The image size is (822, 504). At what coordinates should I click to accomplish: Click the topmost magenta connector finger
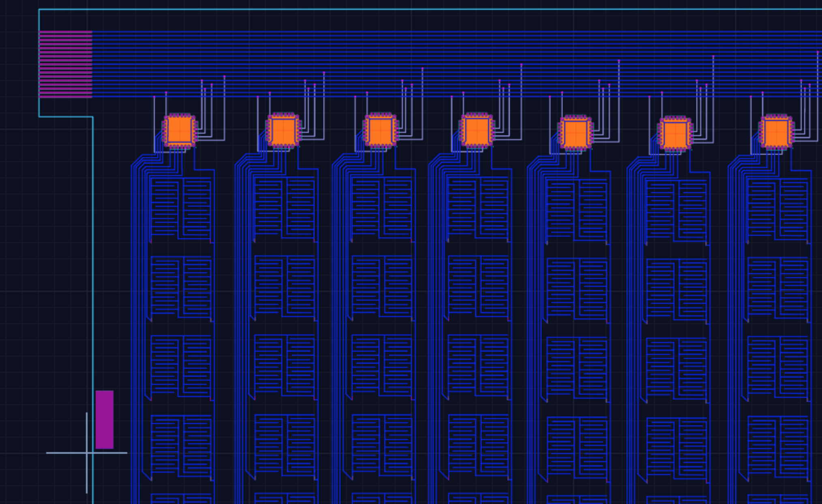click(x=65, y=31)
